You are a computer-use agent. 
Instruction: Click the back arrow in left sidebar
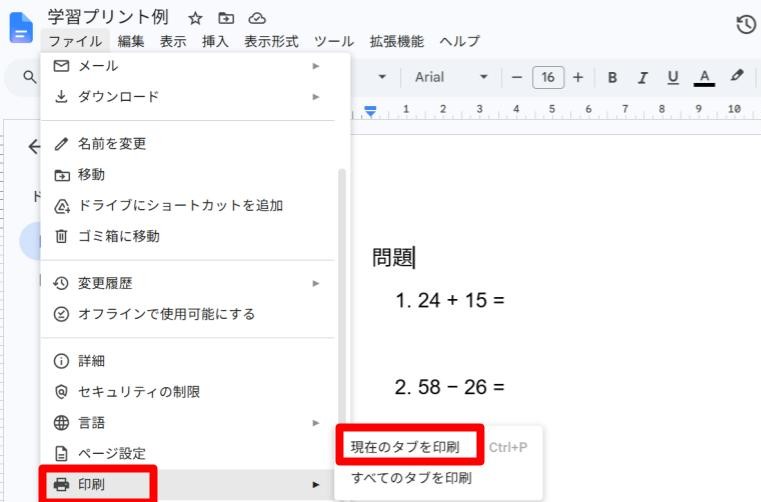[x=33, y=146]
